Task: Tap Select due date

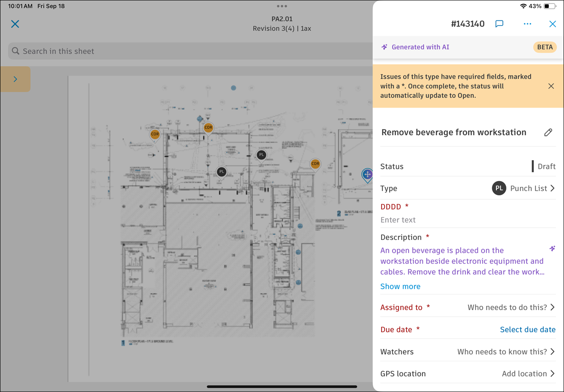Action: click(x=528, y=330)
